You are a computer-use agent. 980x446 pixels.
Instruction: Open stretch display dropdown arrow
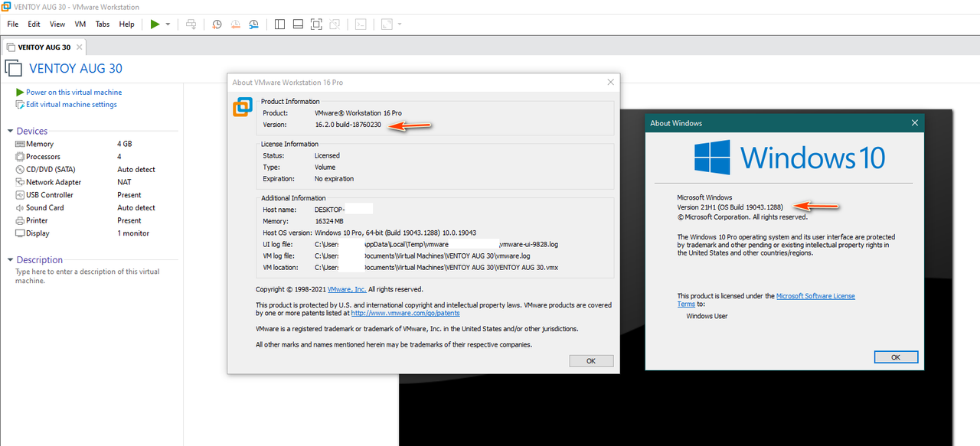[x=400, y=24]
